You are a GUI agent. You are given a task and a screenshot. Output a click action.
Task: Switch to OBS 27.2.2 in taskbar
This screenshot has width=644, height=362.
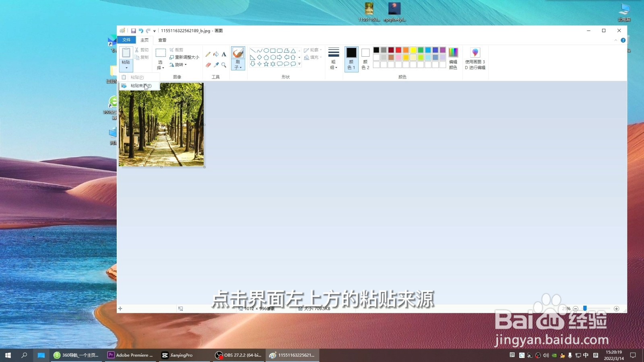point(239,355)
